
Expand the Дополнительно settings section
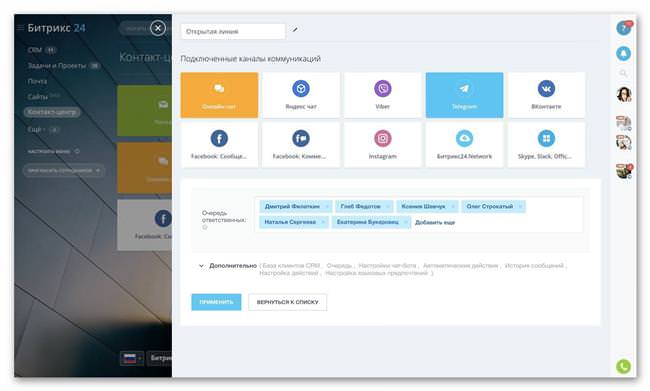click(x=228, y=265)
